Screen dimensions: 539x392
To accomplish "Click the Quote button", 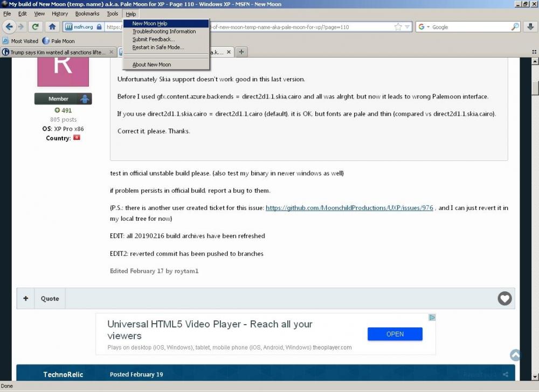I will 50,298.
